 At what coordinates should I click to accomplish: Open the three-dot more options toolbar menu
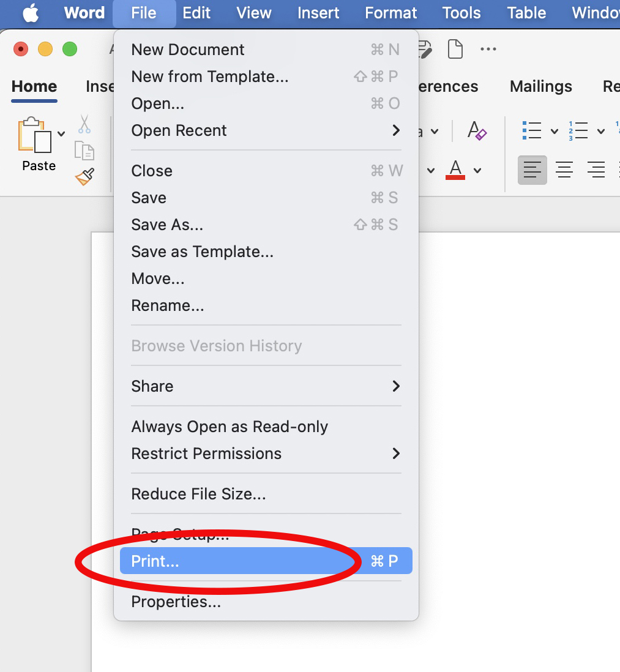pyautogui.click(x=488, y=49)
